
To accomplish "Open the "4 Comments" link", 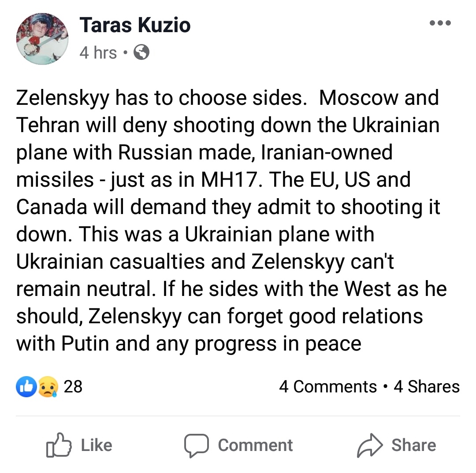I will coord(328,387).
